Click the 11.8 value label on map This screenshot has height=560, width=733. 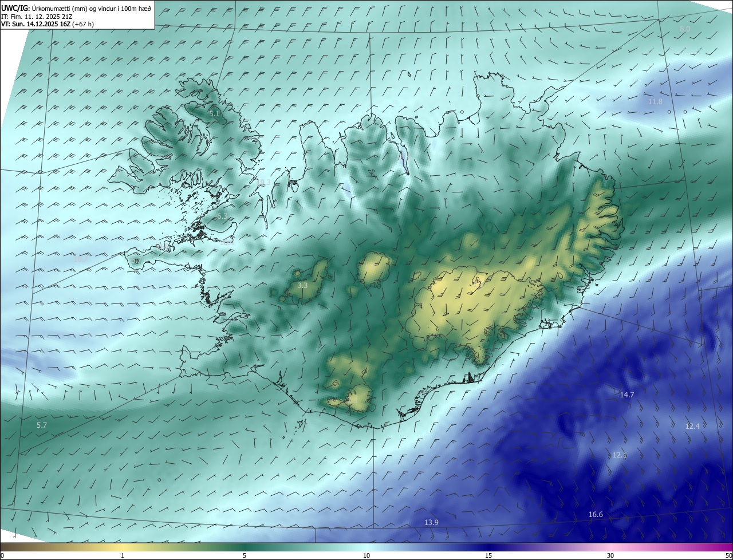[x=655, y=101]
